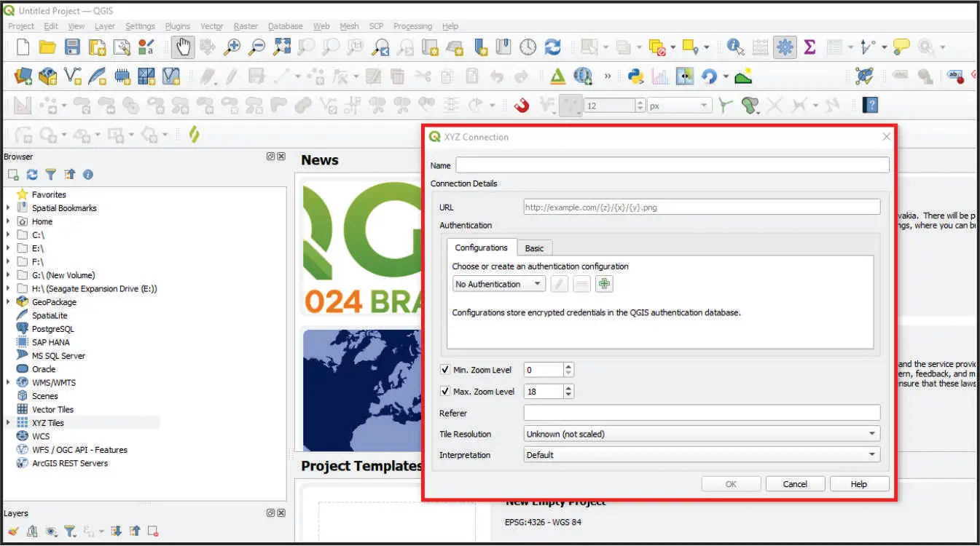The image size is (980, 546).
Task: Click the Zoom Out magnifier icon
Action: [x=256, y=47]
